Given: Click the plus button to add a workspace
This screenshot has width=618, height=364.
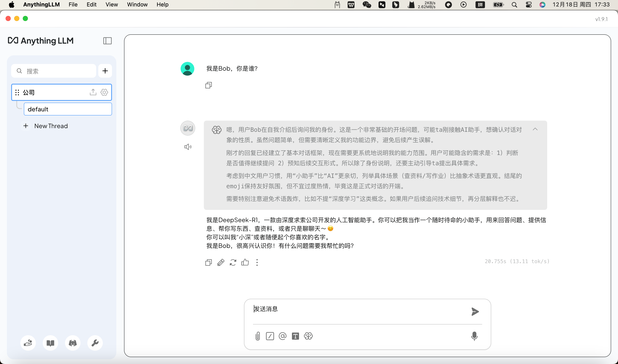Looking at the screenshot, I should pos(105,71).
